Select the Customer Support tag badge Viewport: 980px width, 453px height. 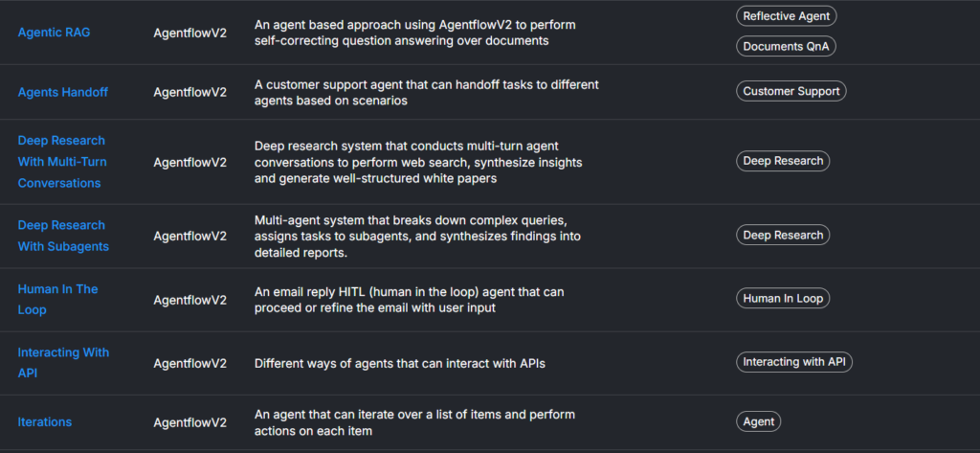791,92
